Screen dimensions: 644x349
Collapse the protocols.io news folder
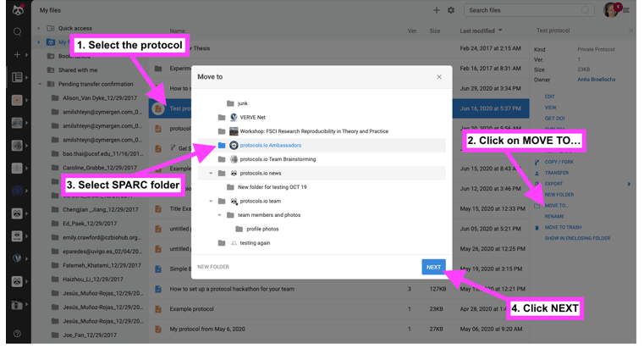pos(211,174)
